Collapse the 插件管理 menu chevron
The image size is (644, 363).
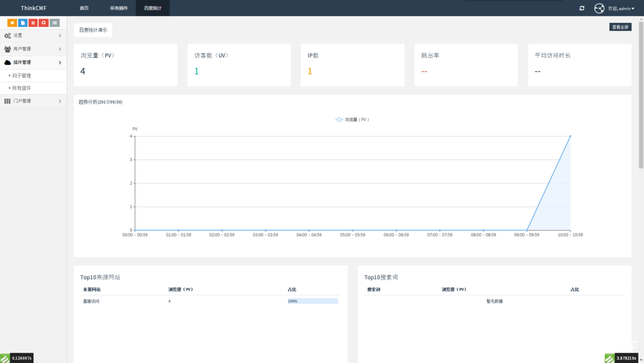(60, 63)
